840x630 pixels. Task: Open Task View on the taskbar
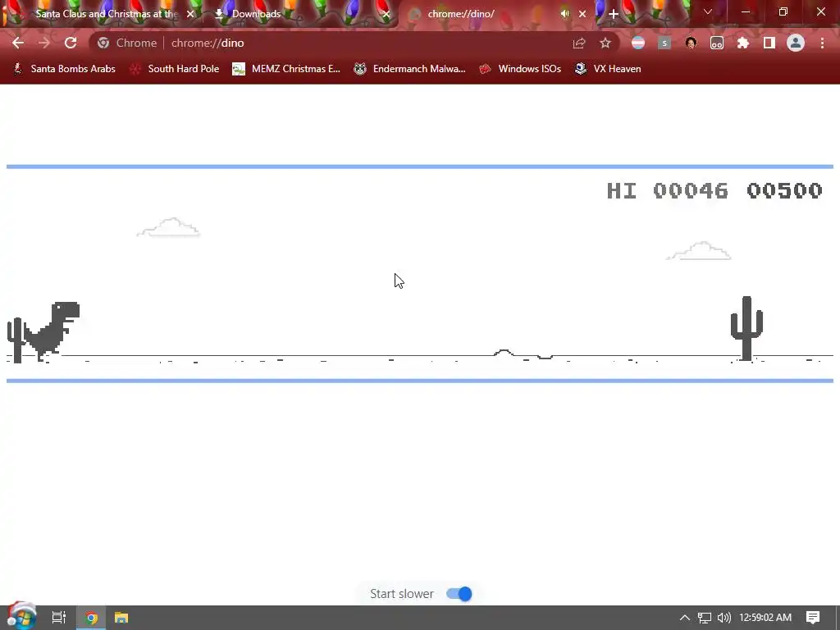click(x=58, y=618)
